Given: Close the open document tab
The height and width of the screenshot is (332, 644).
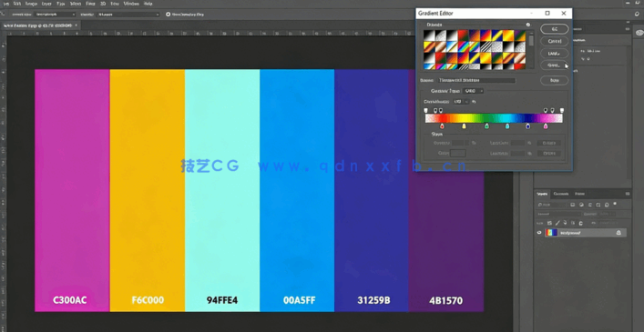Looking at the screenshot, I should pos(76,25).
